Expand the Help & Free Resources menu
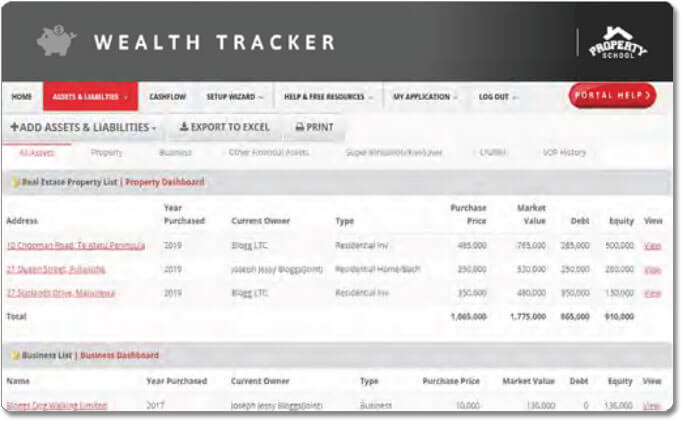 328,96
